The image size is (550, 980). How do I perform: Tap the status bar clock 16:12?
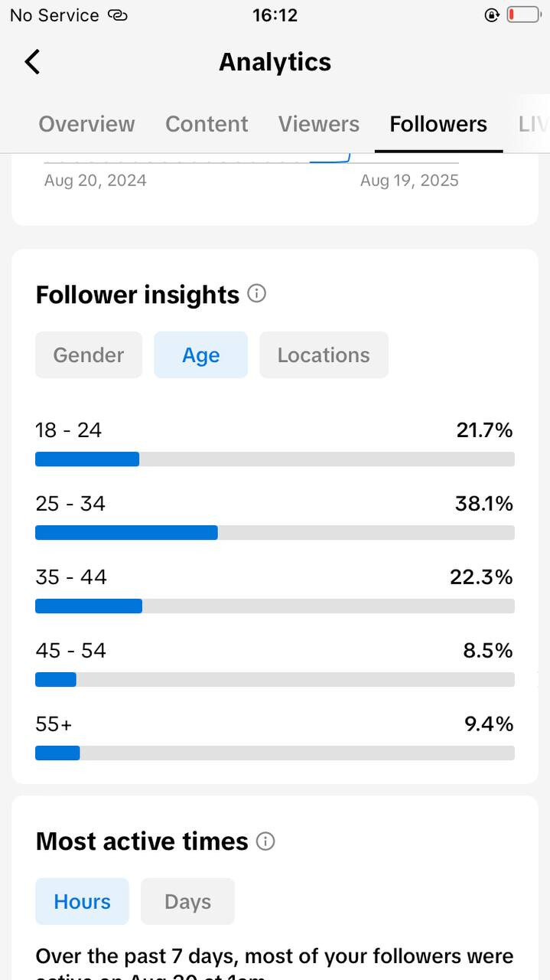click(275, 15)
